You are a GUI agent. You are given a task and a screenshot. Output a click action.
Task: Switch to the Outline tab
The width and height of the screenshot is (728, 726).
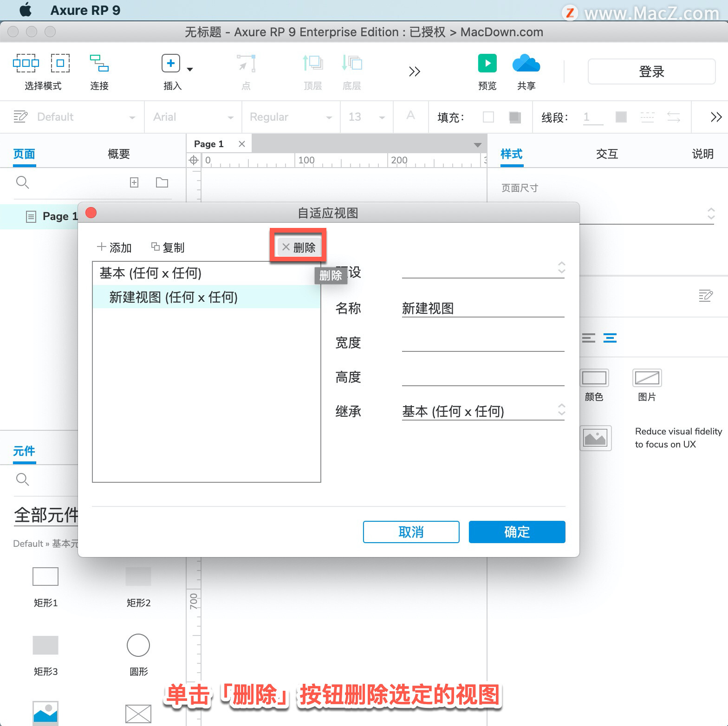[x=119, y=154]
